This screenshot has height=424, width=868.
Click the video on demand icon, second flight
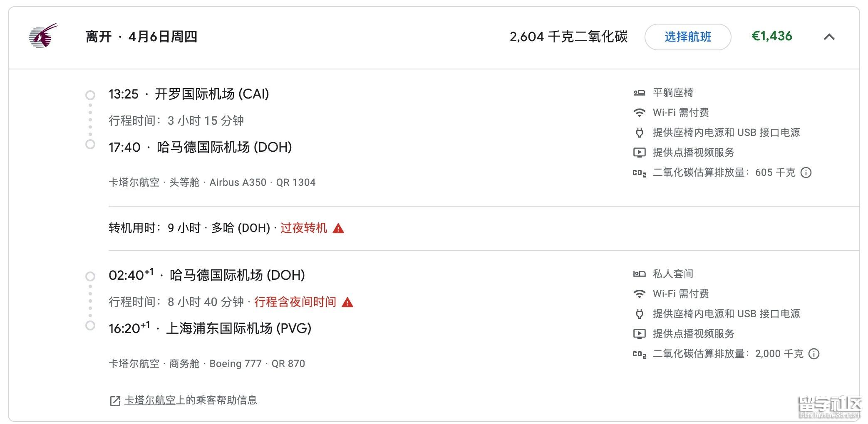(639, 334)
